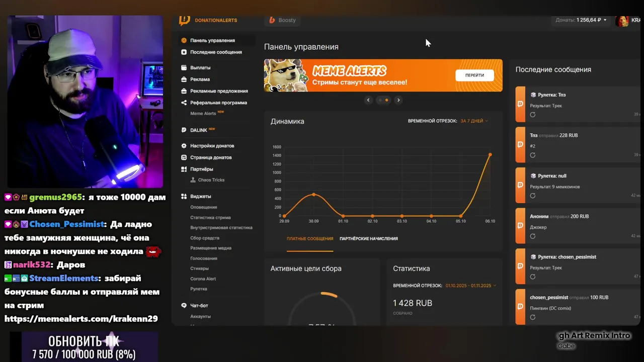
Task: Open statistics date range 01.10.2025 dropdown
Action: click(x=470, y=286)
